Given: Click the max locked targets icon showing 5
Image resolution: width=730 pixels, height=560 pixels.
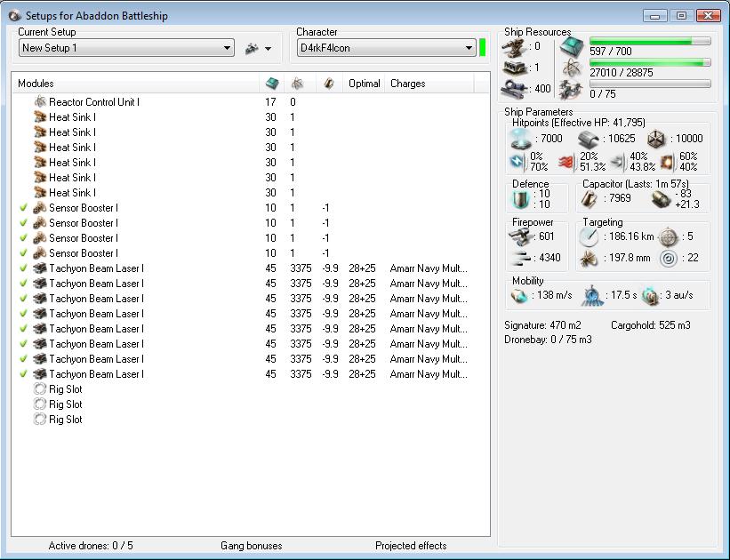Looking at the screenshot, I should pyautogui.click(x=669, y=236).
